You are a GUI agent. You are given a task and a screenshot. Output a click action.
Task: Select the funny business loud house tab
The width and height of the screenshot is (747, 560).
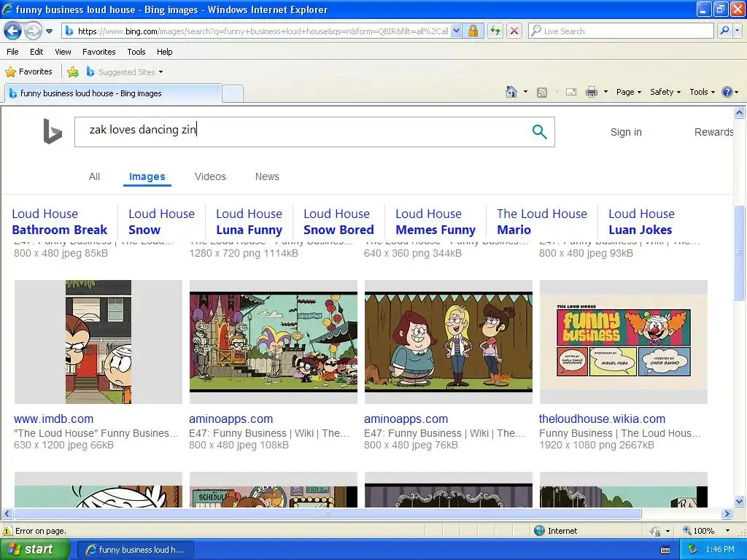113,93
